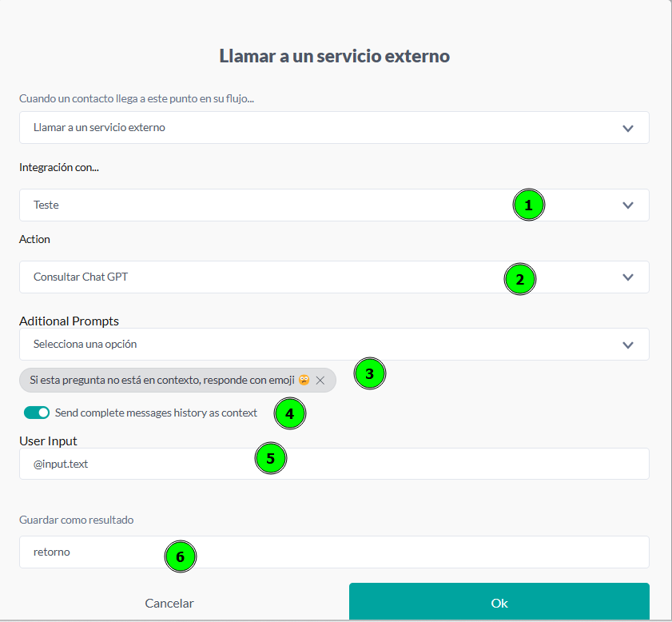The image size is (672, 622).
Task: Click the green badge numbered 6
Action: tap(181, 556)
